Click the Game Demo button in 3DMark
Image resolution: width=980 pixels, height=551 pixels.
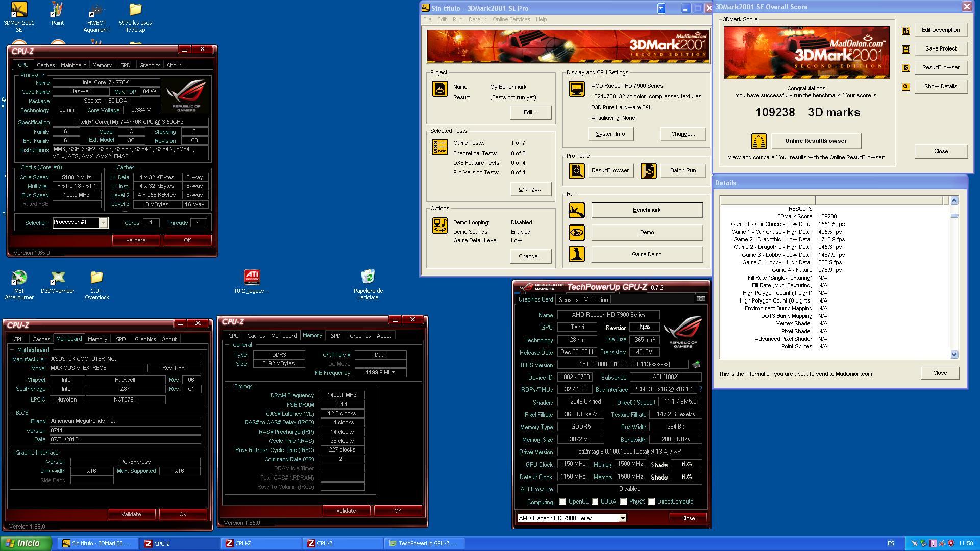[647, 254]
